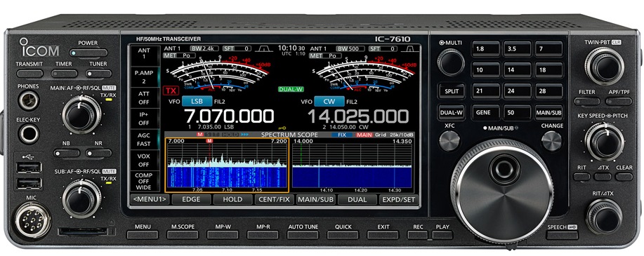Tap VOX OFF on the touchscreen
The height and width of the screenshot is (256, 644).
click(144, 161)
